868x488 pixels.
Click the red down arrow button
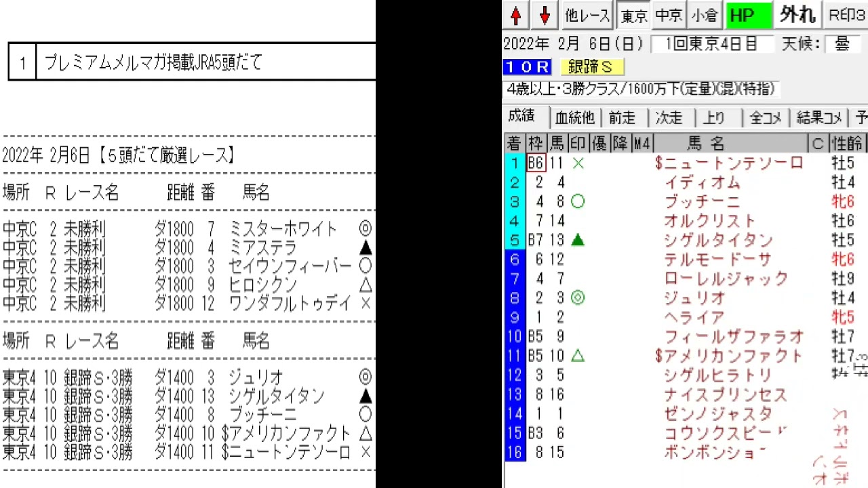(544, 16)
